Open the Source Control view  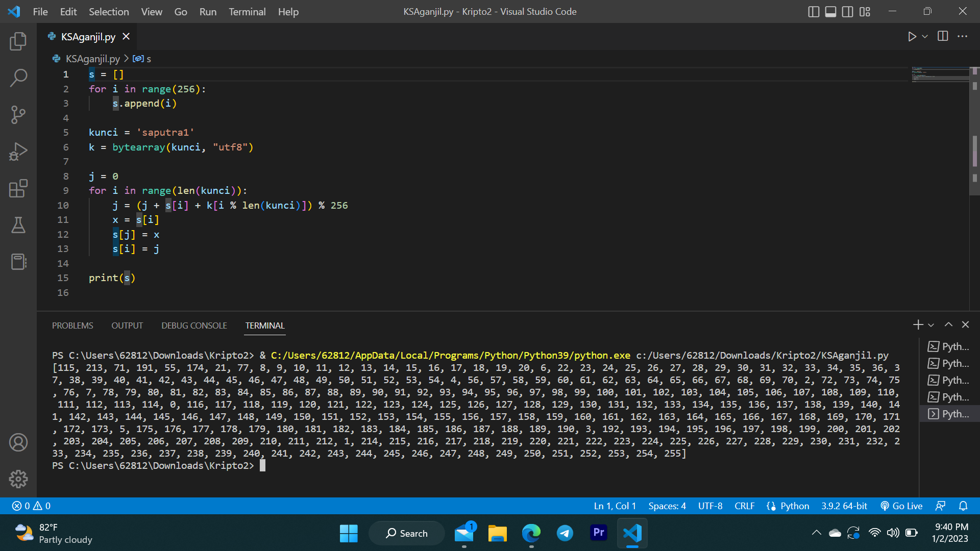click(18, 115)
